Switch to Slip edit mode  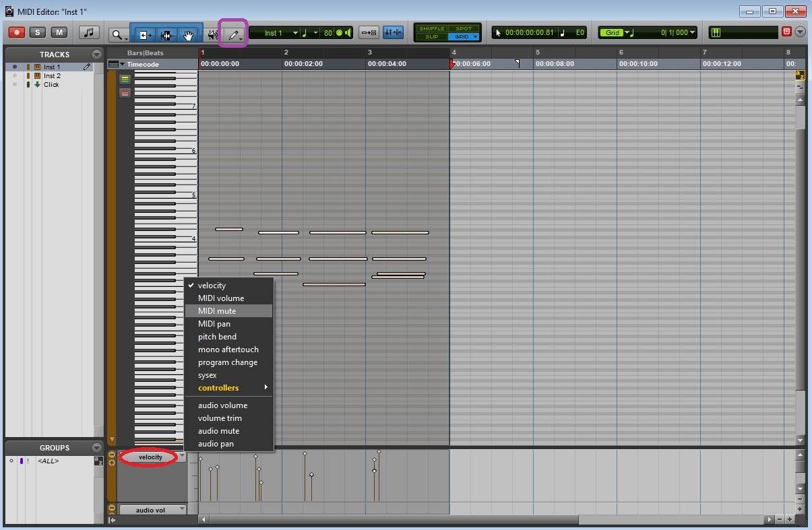(x=431, y=36)
